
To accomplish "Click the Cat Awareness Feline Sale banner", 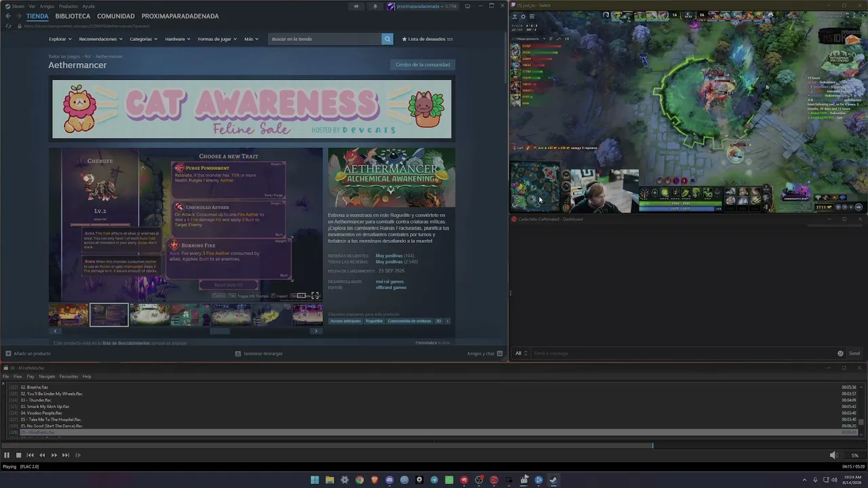I will [x=252, y=109].
